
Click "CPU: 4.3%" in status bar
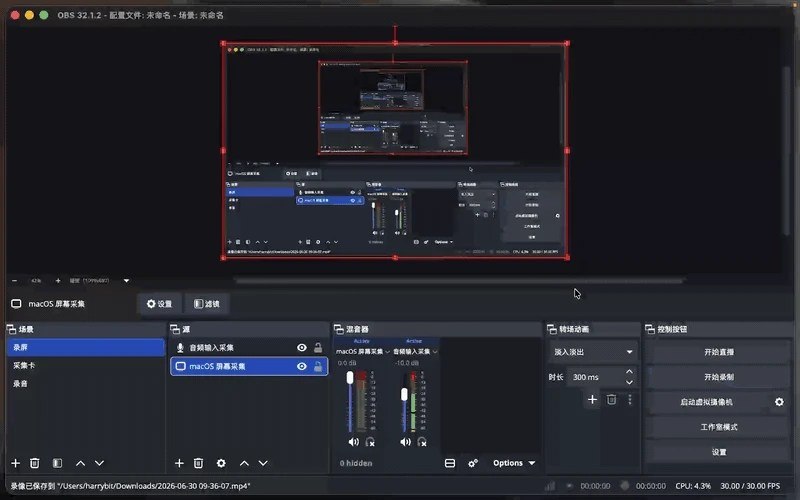pos(693,486)
